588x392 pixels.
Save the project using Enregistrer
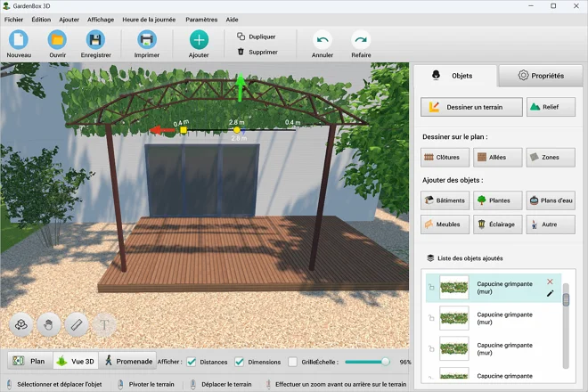pyautogui.click(x=95, y=40)
